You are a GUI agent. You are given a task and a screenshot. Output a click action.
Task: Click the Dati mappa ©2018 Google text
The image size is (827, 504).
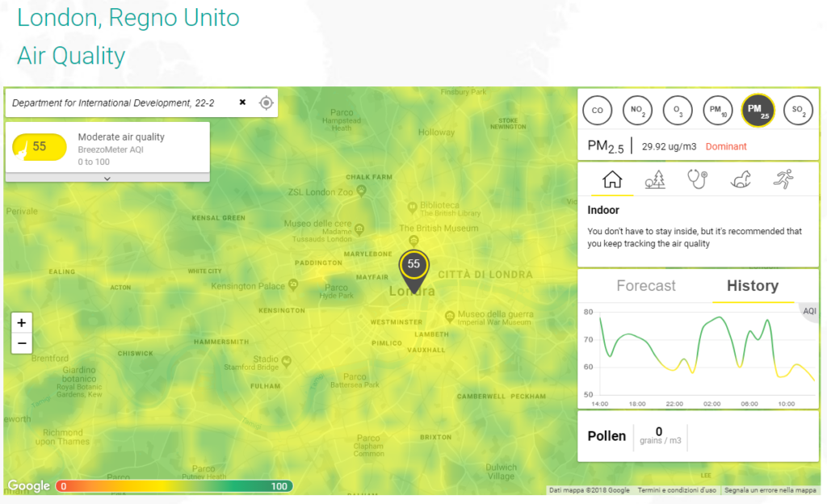(x=589, y=490)
